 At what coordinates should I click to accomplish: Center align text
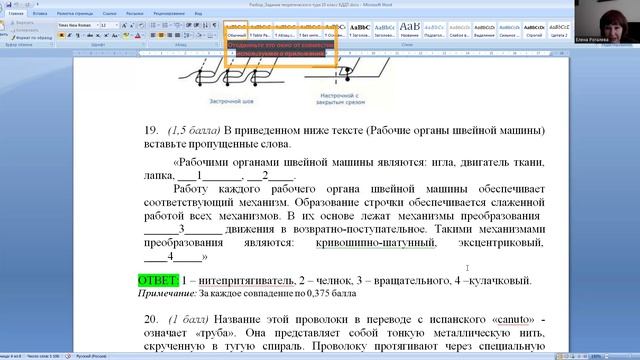(161, 36)
